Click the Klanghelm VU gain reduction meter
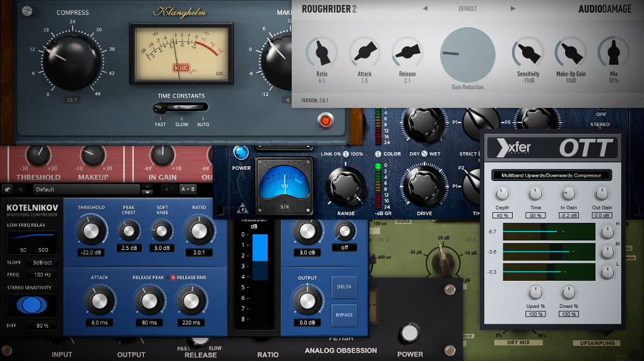This screenshot has height=361, width=644. pos(182,54)
